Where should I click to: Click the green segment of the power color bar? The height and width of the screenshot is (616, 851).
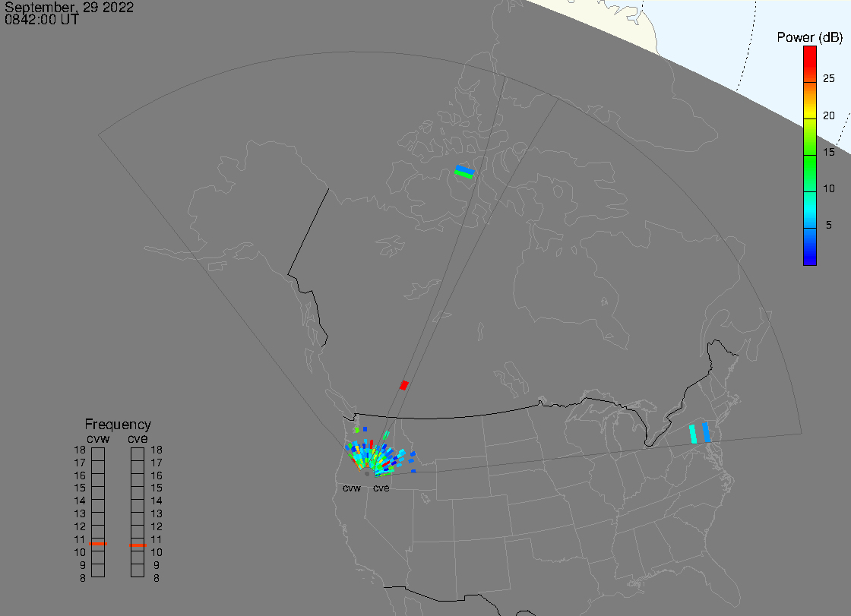(x=810, y=174)
